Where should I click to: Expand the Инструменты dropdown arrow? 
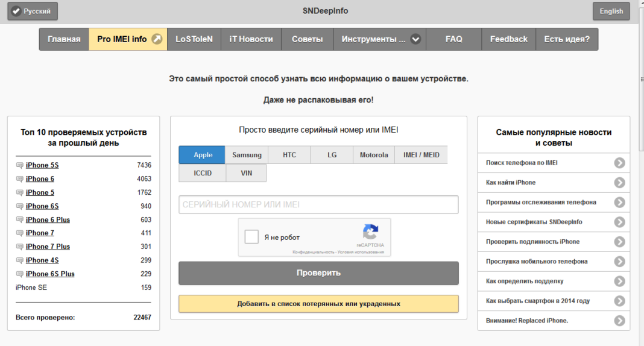(x=415, y=39)
